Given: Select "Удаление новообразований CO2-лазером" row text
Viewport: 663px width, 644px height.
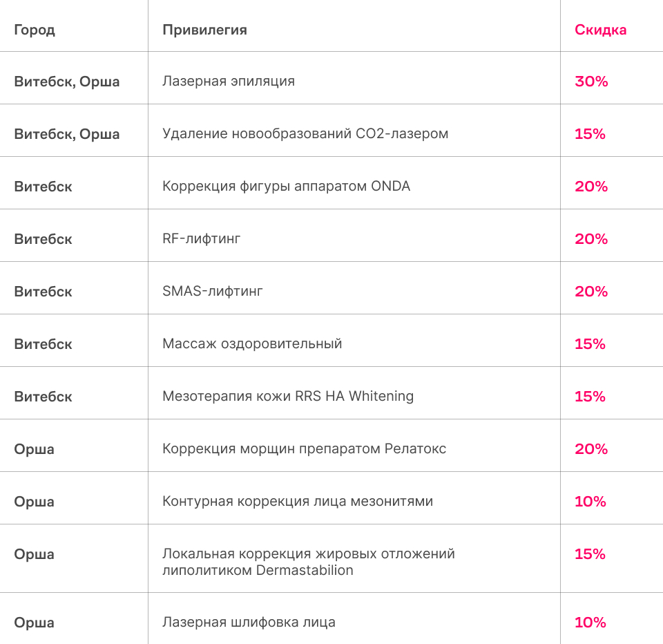Looking at the screenshot, I should click(x=305, y=134).
